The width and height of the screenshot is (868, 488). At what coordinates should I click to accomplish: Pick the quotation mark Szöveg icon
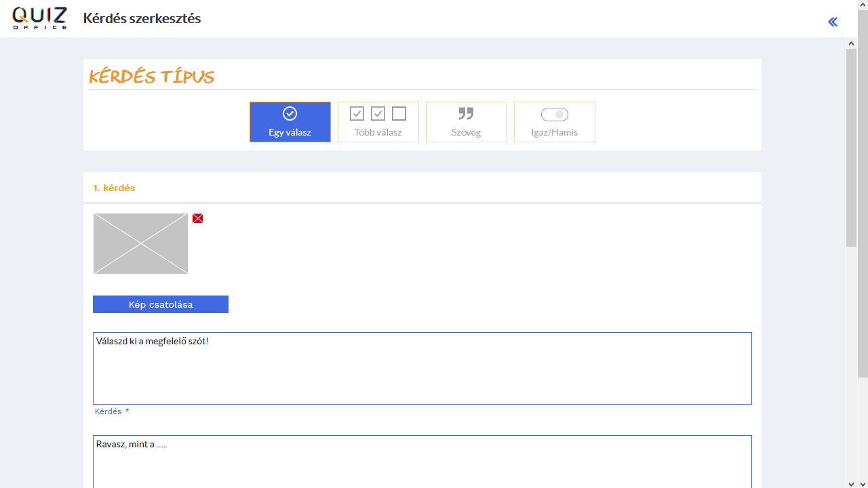466,114
